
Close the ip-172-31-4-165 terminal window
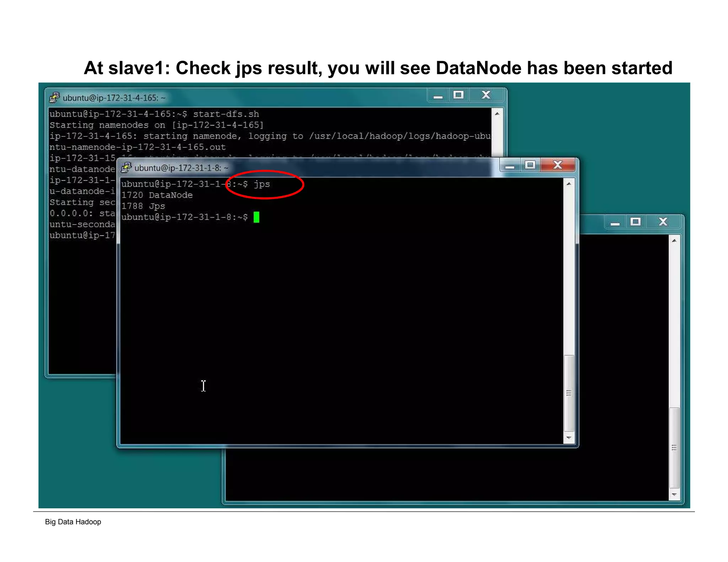pyautogui.click(x=486, y=95)
